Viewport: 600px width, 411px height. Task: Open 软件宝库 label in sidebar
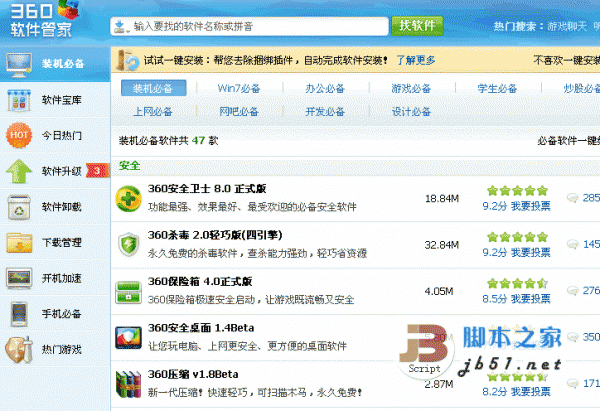click(62, 100)
